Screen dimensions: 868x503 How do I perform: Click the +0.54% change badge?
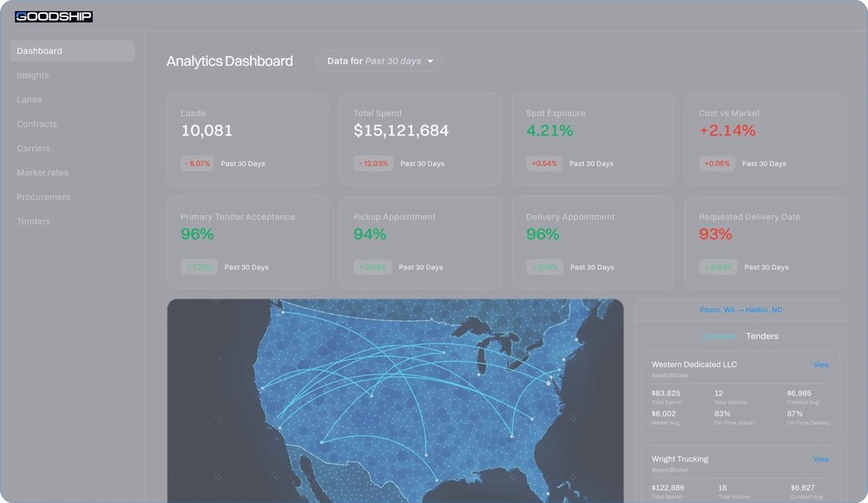(x=544, y=164)
